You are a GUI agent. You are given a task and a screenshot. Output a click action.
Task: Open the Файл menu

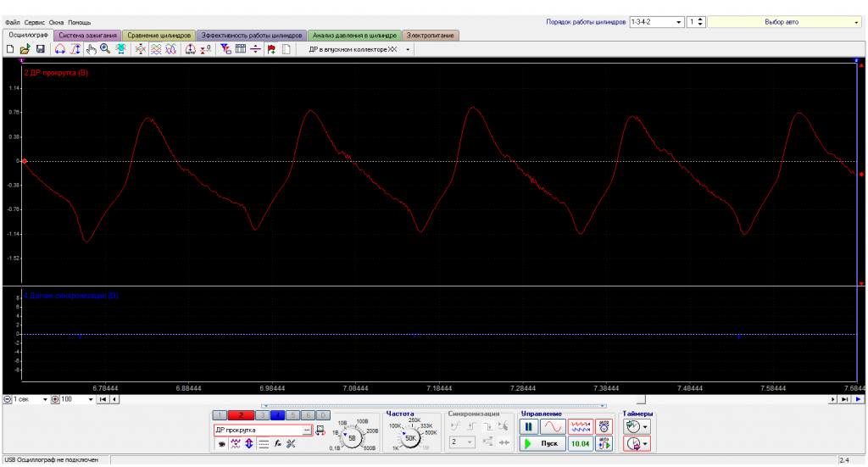pyautogui.click(x=12, y=23)
